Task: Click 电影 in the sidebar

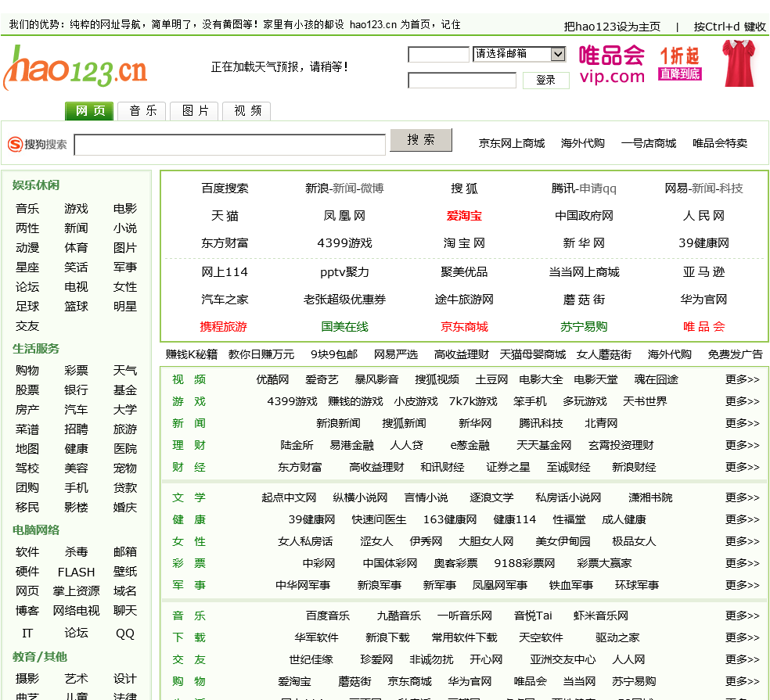Action: point(125,209)
